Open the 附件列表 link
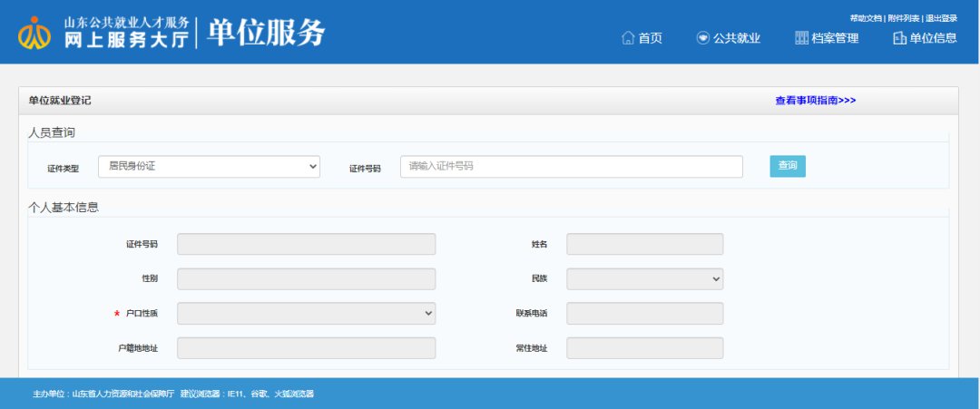The height and width of the screenshot is (409, 980). pyautogui.click(x=903, y=18)
